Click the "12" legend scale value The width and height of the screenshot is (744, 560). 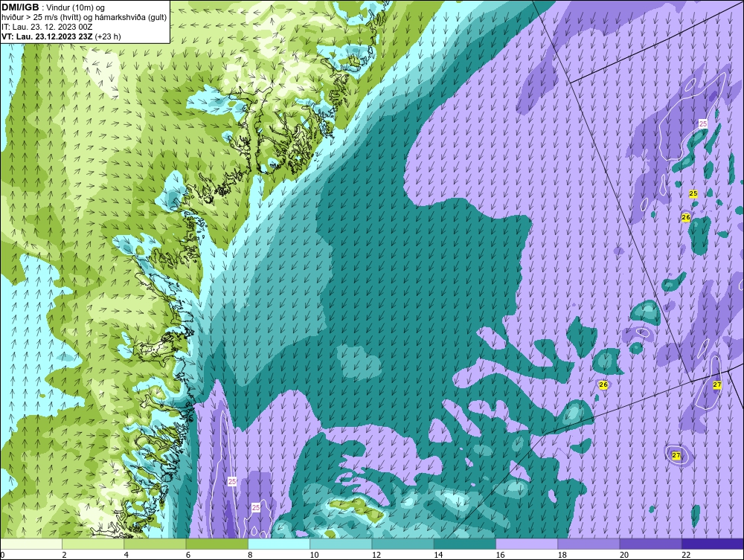(x=376, y=555)
